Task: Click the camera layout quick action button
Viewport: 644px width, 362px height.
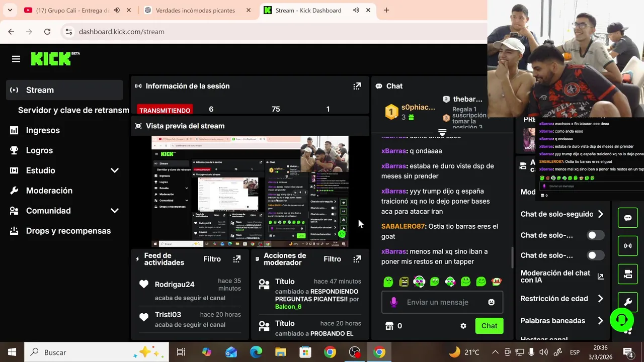Action: point(628,274)
